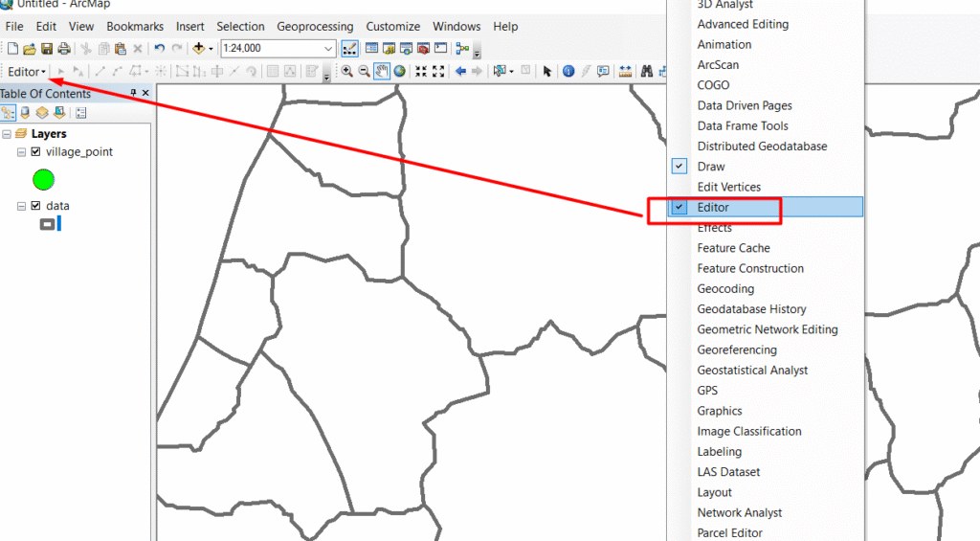This screenshot has width=980, height=541.
Task: Open Editor toolbar options overflow
Action: tap(326, 75)
